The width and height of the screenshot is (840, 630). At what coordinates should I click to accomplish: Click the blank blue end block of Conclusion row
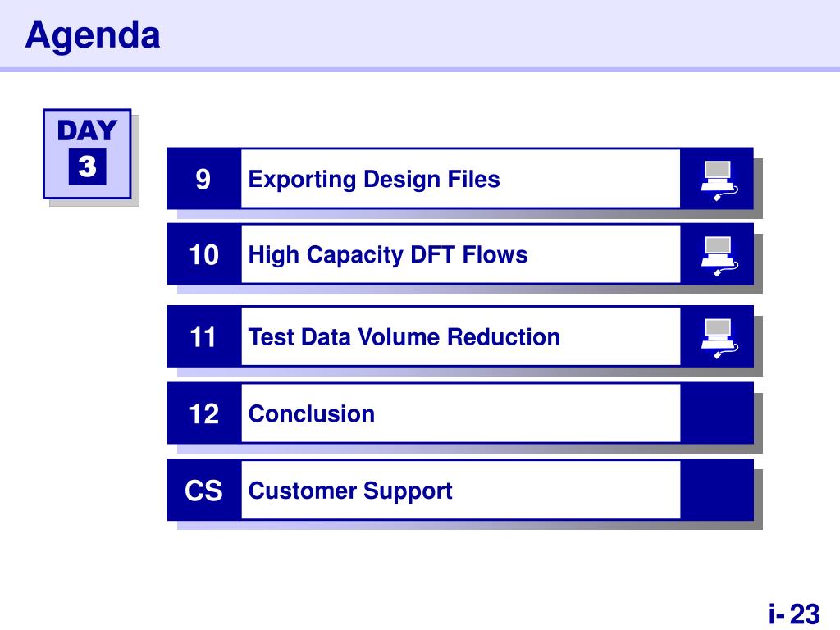pyautogui.click(x=717, y=413)
